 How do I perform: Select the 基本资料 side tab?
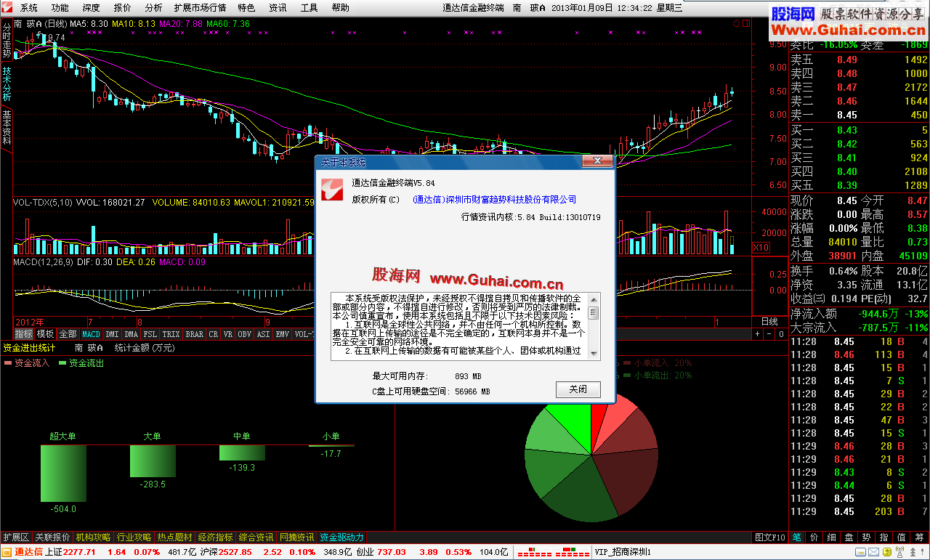7,127
